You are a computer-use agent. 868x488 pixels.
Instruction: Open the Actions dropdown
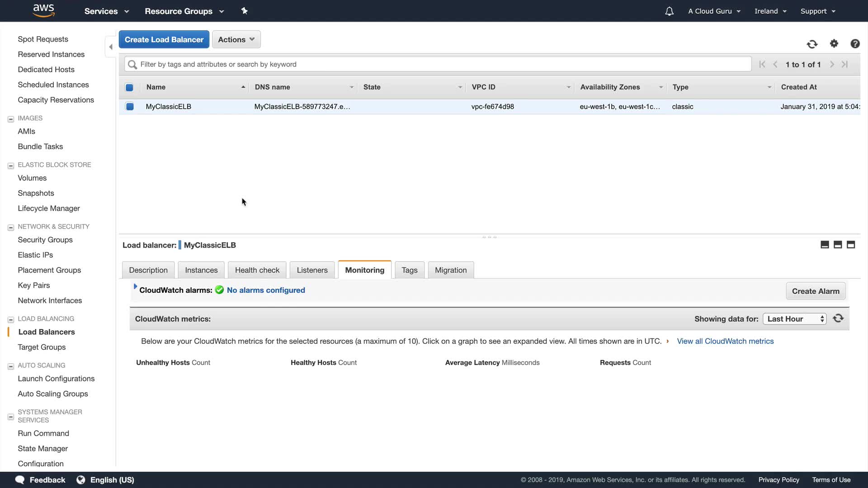pos(236,40)
